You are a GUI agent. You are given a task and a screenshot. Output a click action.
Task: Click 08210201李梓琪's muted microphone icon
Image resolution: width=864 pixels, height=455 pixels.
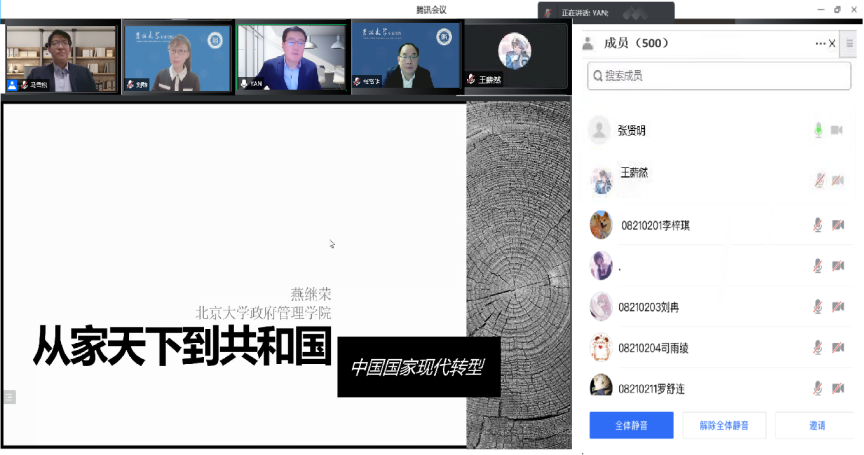(817, 225)
